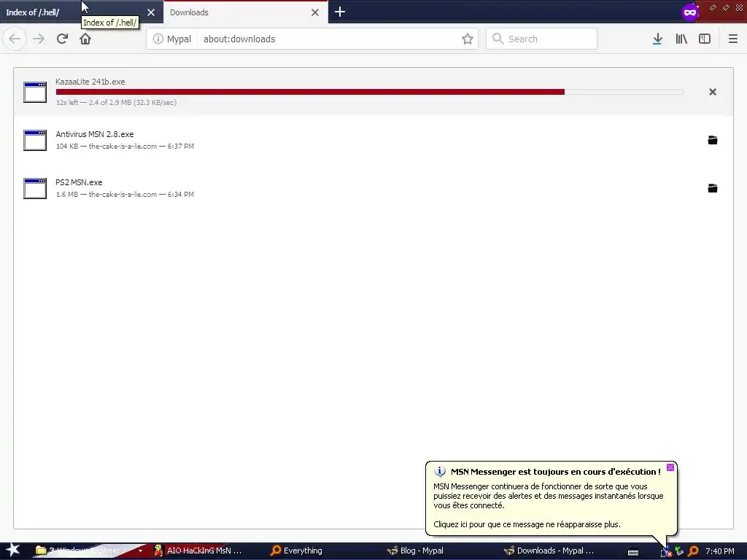Bookmark this page with the star
The width and height of the screenshot is (747, 560).
(468, 39)
